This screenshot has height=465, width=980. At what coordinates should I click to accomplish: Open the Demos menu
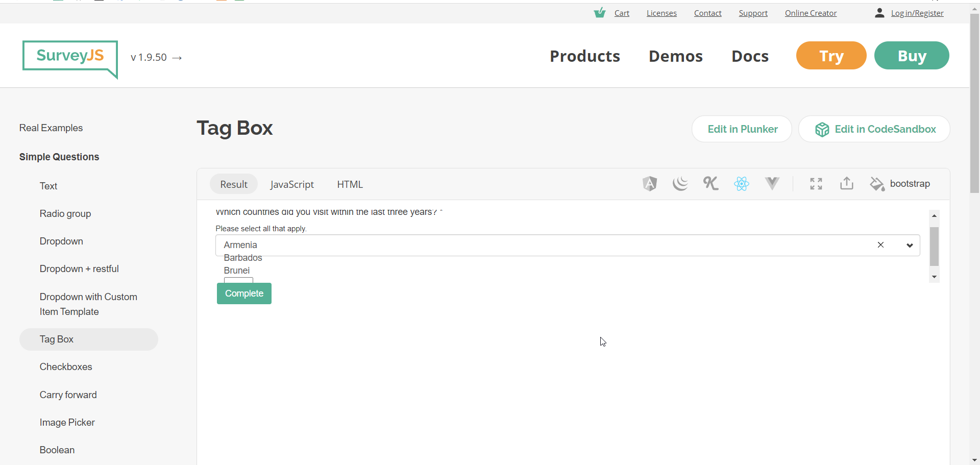[675, 56]
